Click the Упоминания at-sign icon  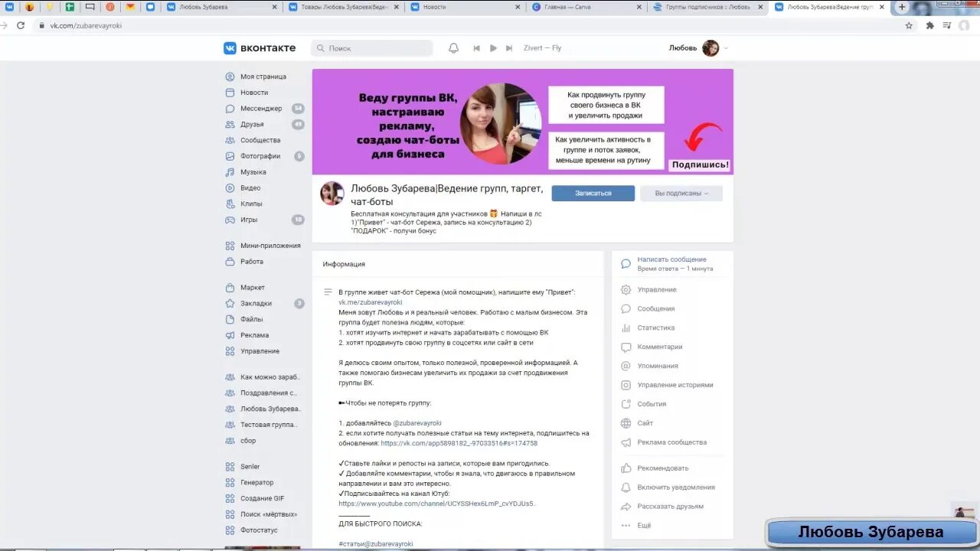coord(626,366)
